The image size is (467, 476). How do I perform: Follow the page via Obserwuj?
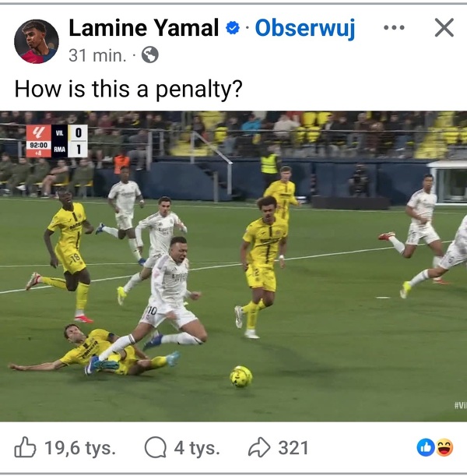pos(305,28)
